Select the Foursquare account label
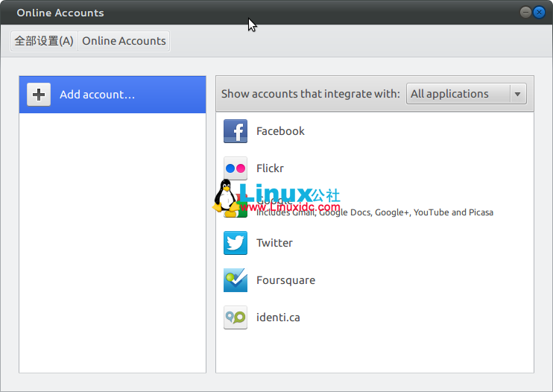This screenshot has height=392, width=553. pos(285,280)
